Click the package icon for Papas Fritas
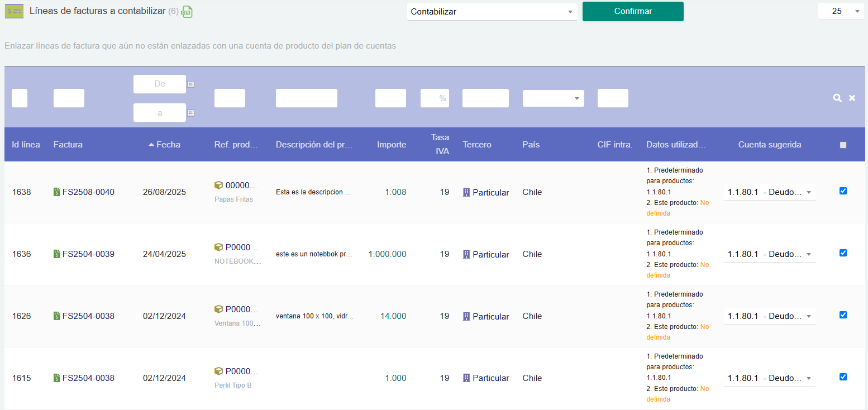 click(x=217, y=185)
